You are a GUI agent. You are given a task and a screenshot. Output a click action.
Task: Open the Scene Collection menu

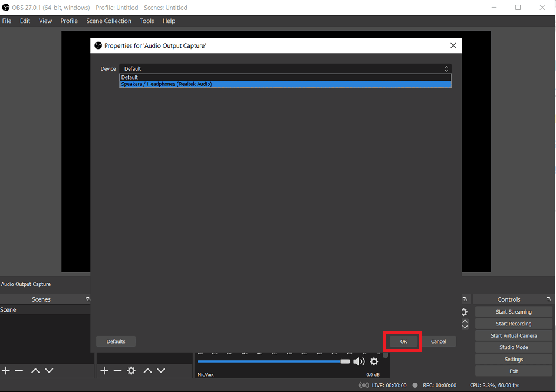108,21
